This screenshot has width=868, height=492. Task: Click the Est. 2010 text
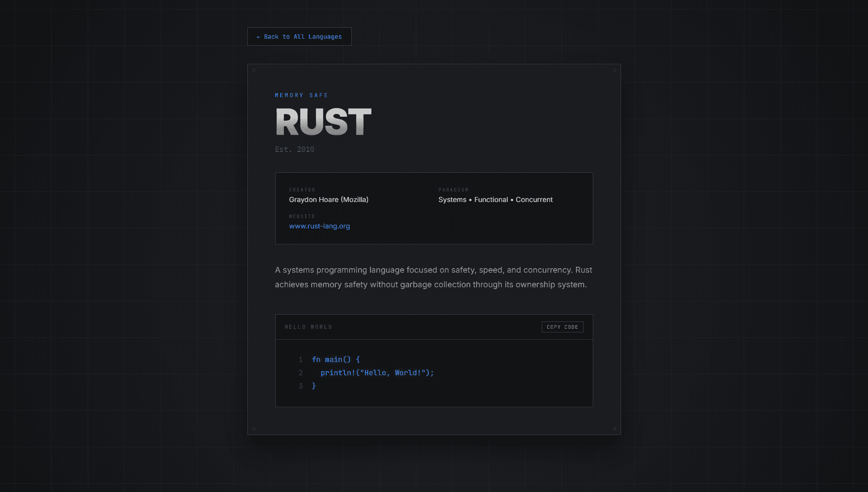click(295, 149)
